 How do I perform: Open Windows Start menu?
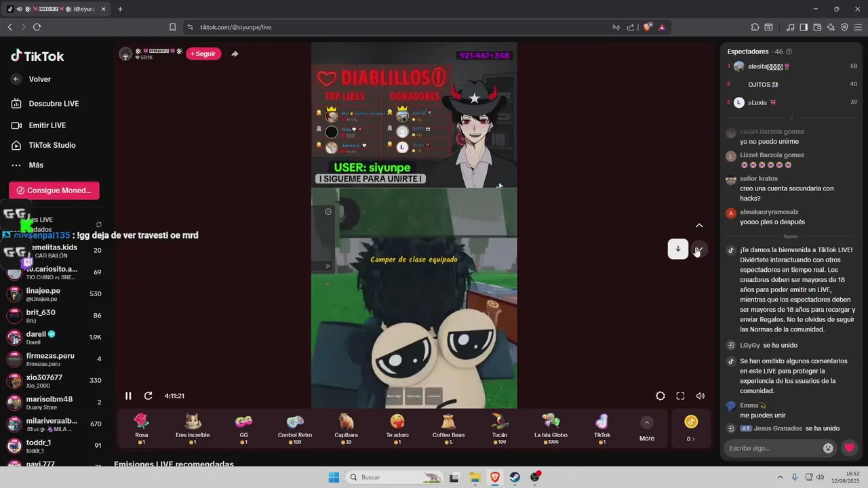[x=334, y=477]
